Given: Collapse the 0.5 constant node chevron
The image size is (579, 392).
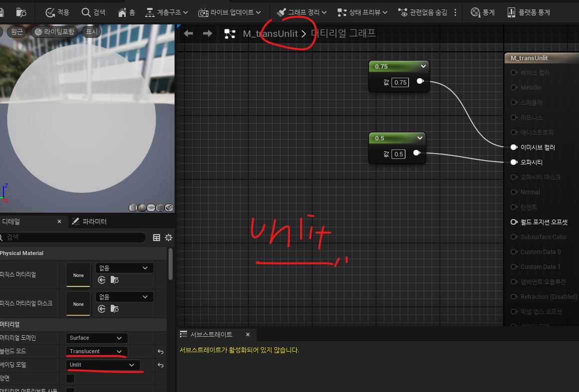Looking at the screenshot, I should [420, 138].
